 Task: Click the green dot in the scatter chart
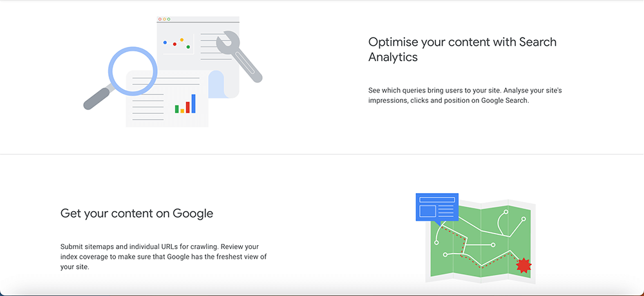[x=188, y=47]
